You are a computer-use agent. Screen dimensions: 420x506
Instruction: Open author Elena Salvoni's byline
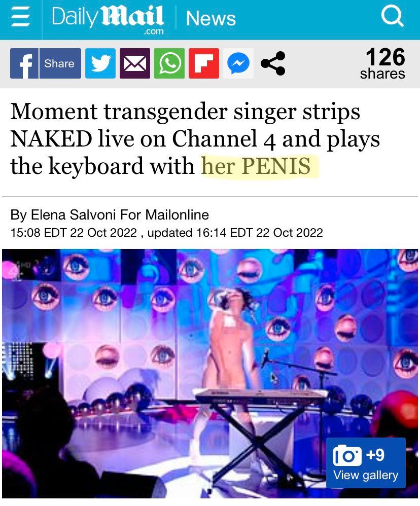click(110, 214)
